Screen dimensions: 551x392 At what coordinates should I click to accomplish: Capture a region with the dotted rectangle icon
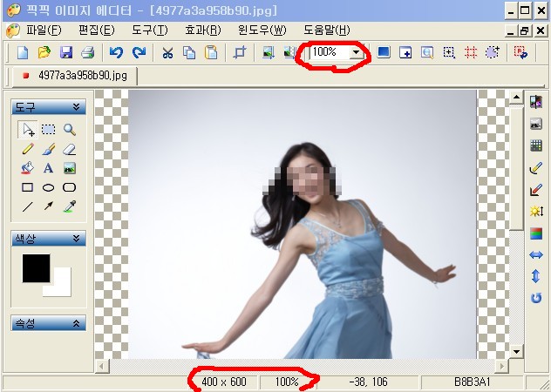(449, 52)
